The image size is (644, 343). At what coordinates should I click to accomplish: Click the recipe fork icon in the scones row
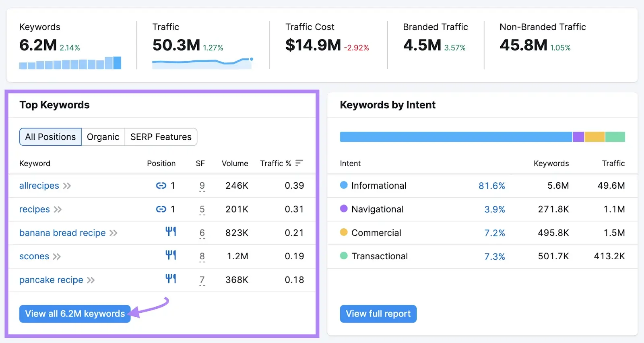click(171, 255)
